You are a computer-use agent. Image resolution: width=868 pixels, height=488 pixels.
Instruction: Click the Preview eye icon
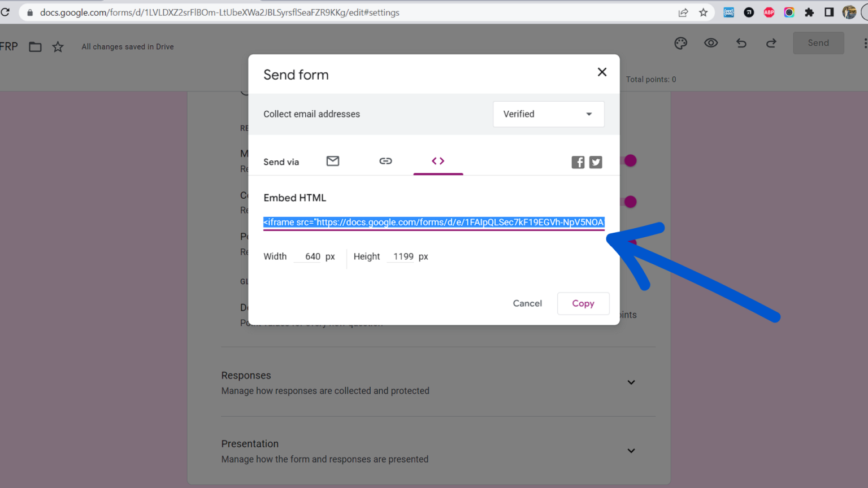(x=710, y=43)
